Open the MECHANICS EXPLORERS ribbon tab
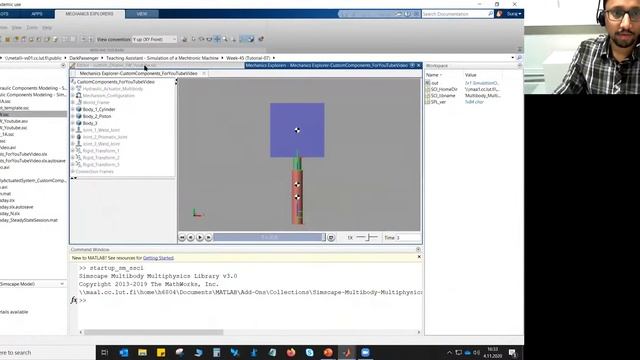The height and width of the screenshot is (360, 640). (89, 14)
